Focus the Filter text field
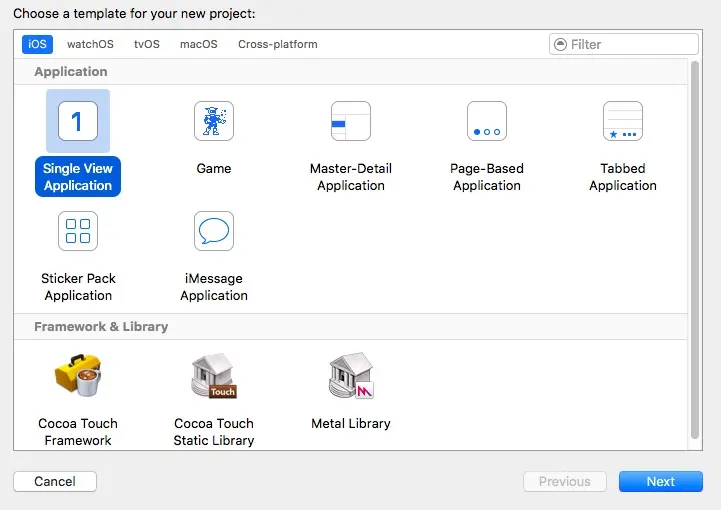Image resolution: width=721 pixels, height=510 pixels. (624, 44)
